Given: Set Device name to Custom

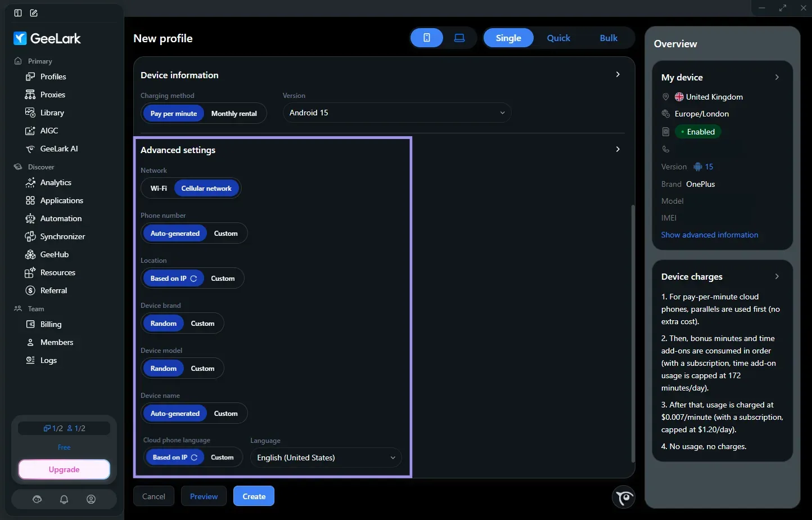Looking at the screenshot, I should click(x=226, y=413).
